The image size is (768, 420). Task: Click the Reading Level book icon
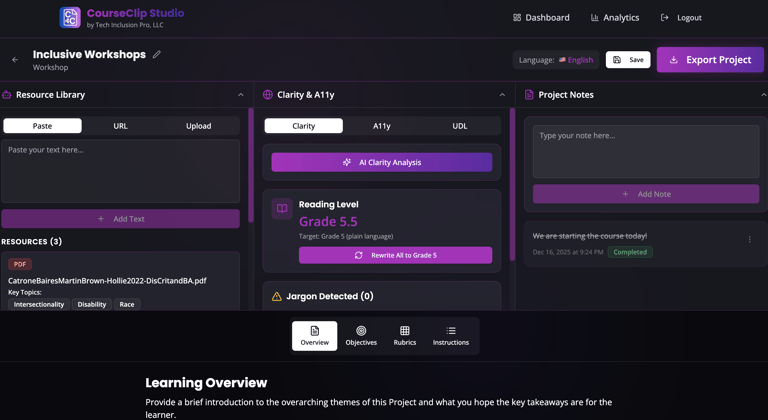[x=282, y=209]
